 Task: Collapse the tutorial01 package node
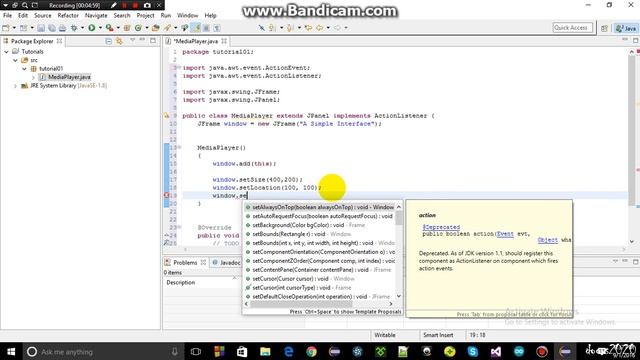(x=24, y=69)
